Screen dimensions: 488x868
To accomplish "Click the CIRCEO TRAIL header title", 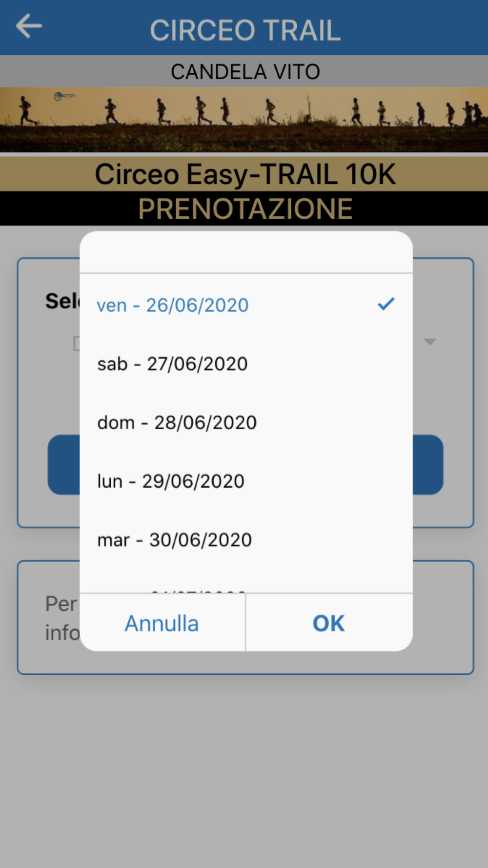I will point(245,30).
